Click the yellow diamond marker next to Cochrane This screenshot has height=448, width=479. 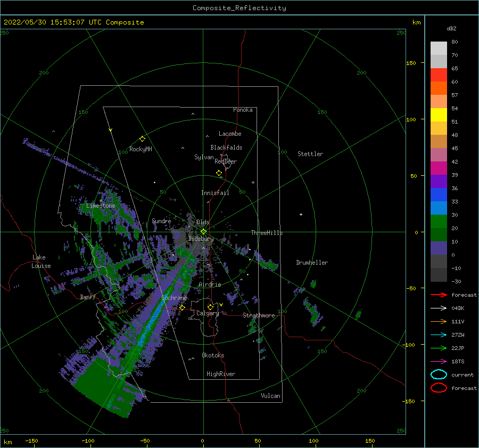pyautogui.click(x=182, y=307)
